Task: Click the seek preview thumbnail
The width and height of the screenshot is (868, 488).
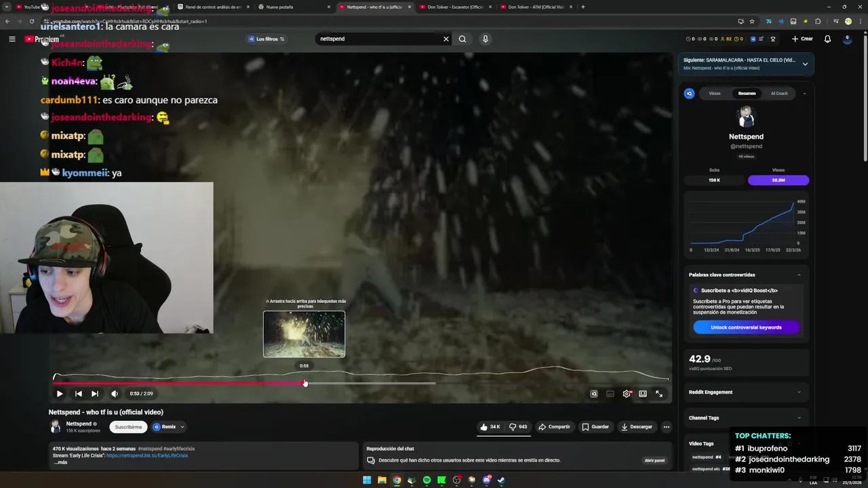Action: [304, 334]
